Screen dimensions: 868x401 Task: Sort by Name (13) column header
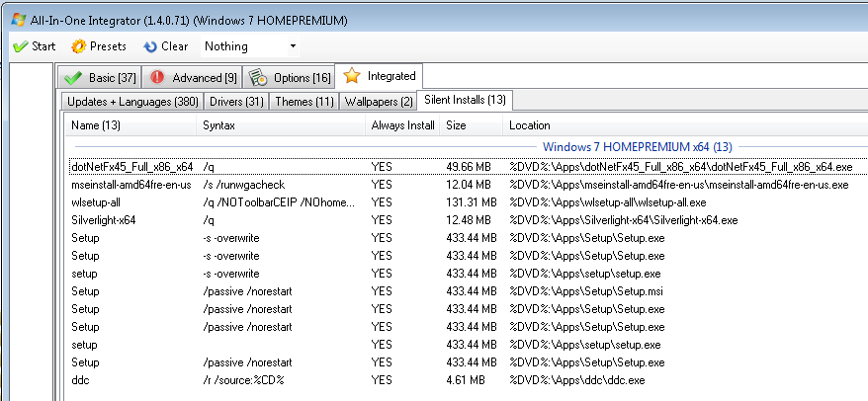tap(96, 125)
